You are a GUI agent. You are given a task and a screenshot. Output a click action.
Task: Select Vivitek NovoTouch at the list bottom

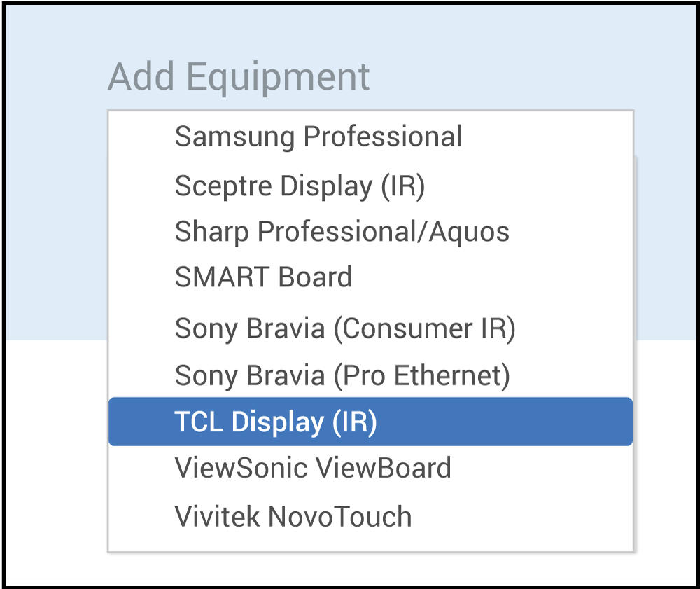293,517
